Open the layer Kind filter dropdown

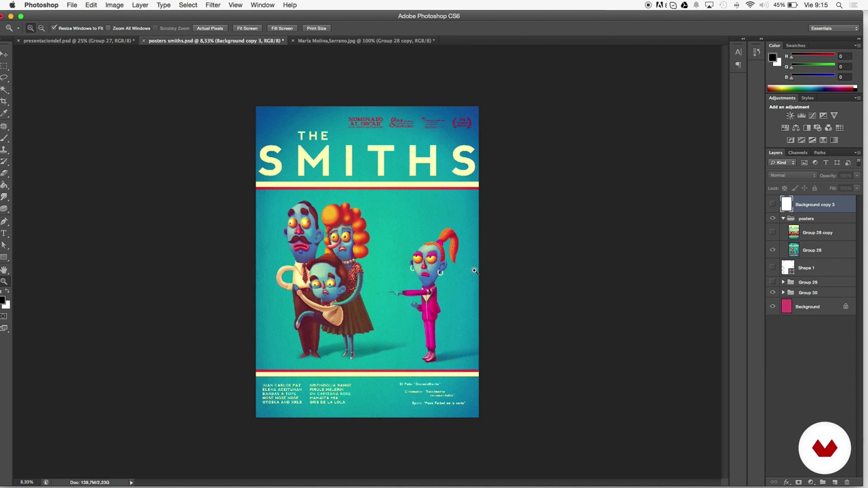[782, 163]
